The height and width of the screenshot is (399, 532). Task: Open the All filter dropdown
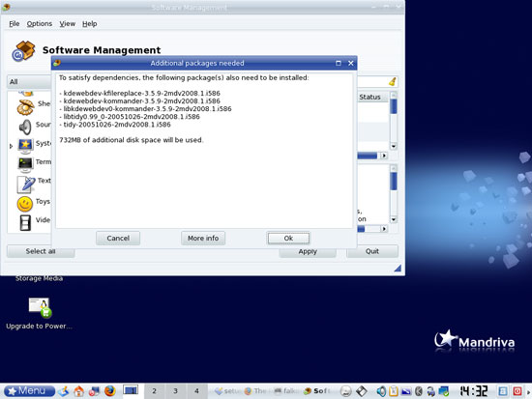29,82
